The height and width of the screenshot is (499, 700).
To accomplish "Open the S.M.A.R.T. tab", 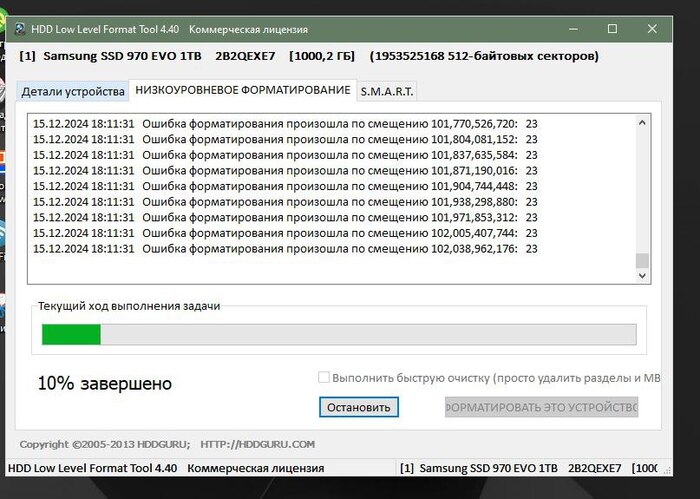I will [x=387, y=92].
